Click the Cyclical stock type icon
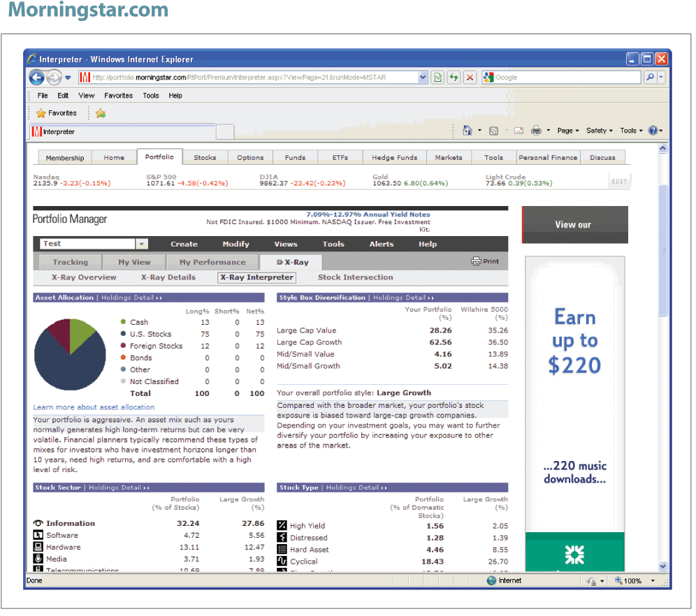 (x=282, y=562)
